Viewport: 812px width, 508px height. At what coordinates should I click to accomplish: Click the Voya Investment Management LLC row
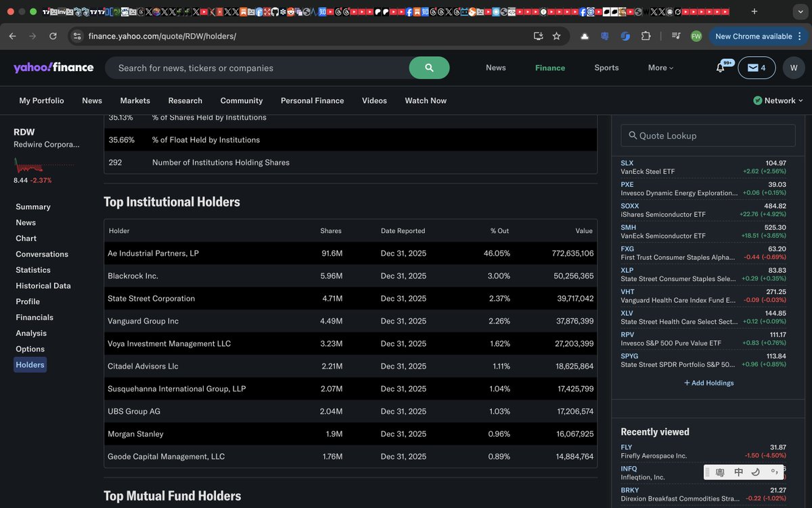pyautogui.click(x=351, y=343)
